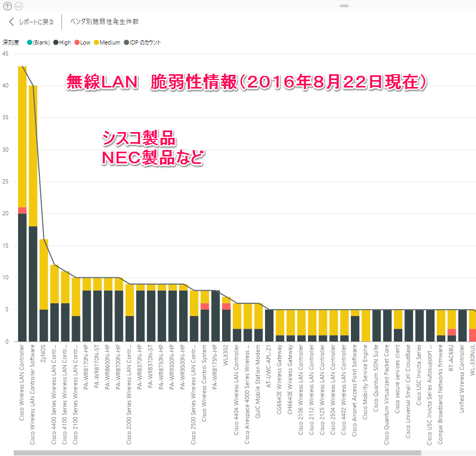476x456 pixels.
Task: Select the yellow Medium segment of ZyNOS bar
Action: point(43,275)
